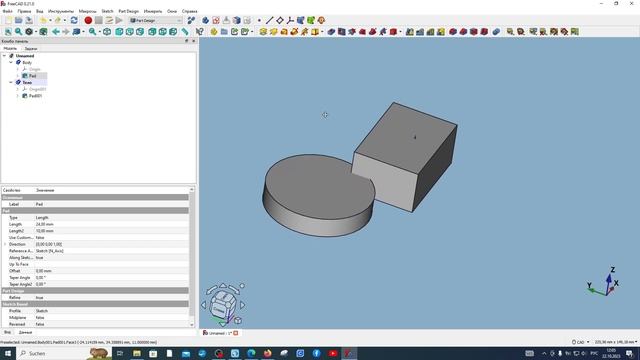Click the datum plane diamond icon

pyautogui.click(x=280, y=20)
